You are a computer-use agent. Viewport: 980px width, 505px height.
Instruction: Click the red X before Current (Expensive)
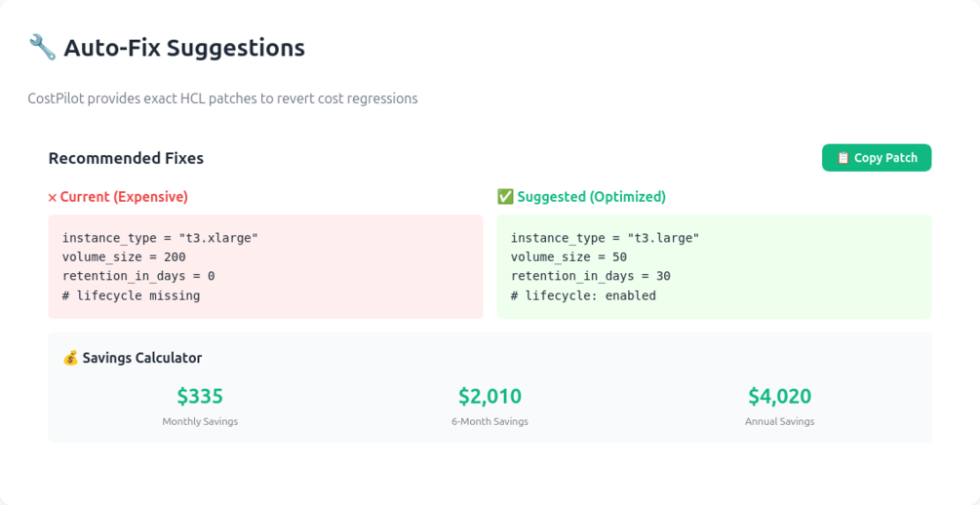pyautogui.click(x=53, y=198)
